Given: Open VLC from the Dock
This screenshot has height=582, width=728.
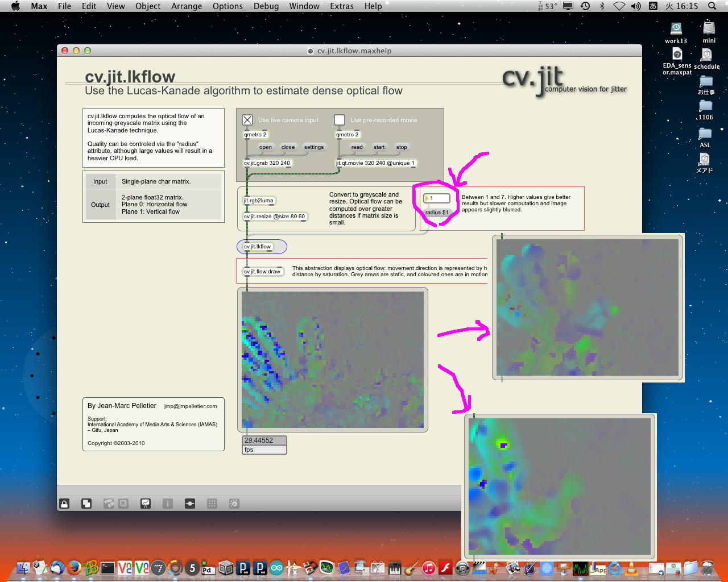Looking at the screenshot, I should (631, 567).
